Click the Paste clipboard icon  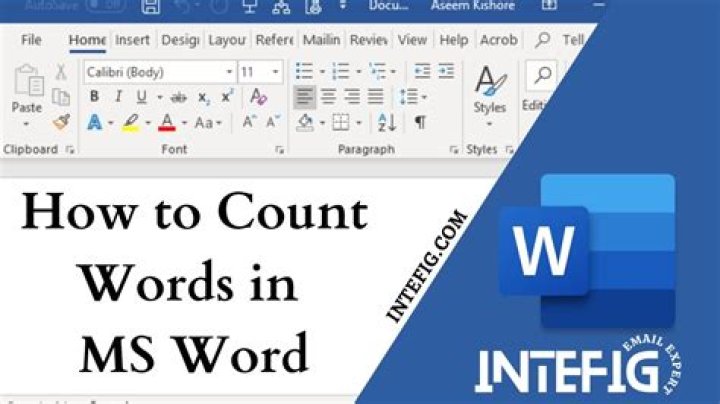[x=28, y=81]
